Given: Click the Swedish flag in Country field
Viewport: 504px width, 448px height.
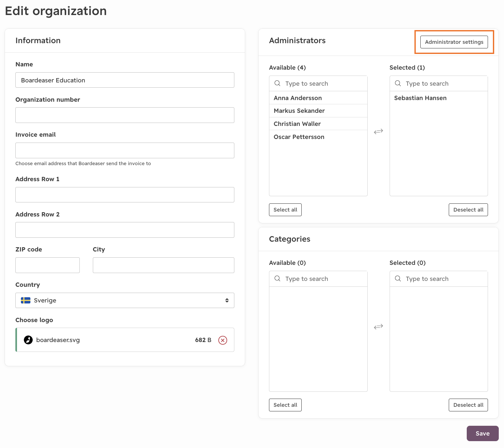Looking at the screenshot, I should coord(25,300).
